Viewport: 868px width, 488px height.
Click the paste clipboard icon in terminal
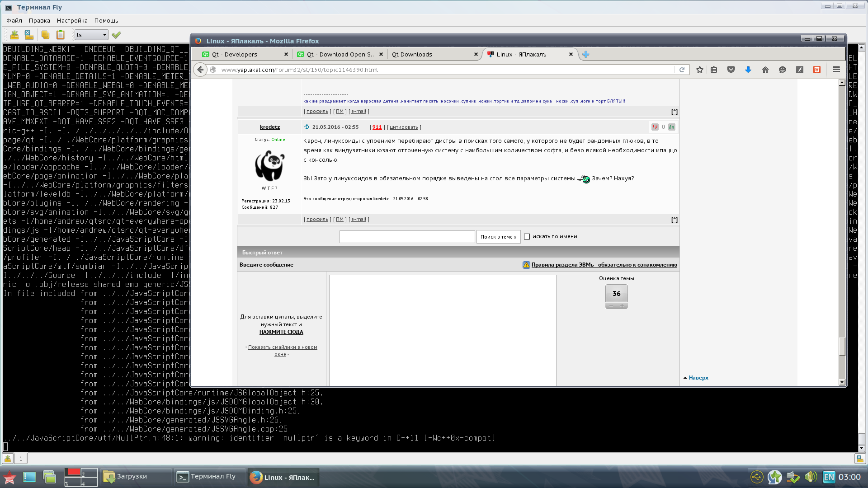click(x=61, y=35)
